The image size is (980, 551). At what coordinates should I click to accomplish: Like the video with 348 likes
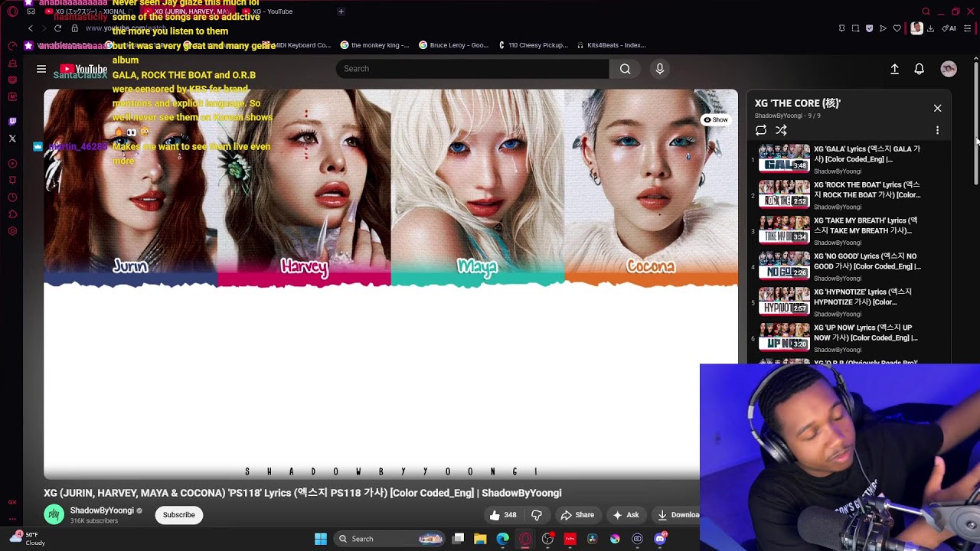coord(504,515)
